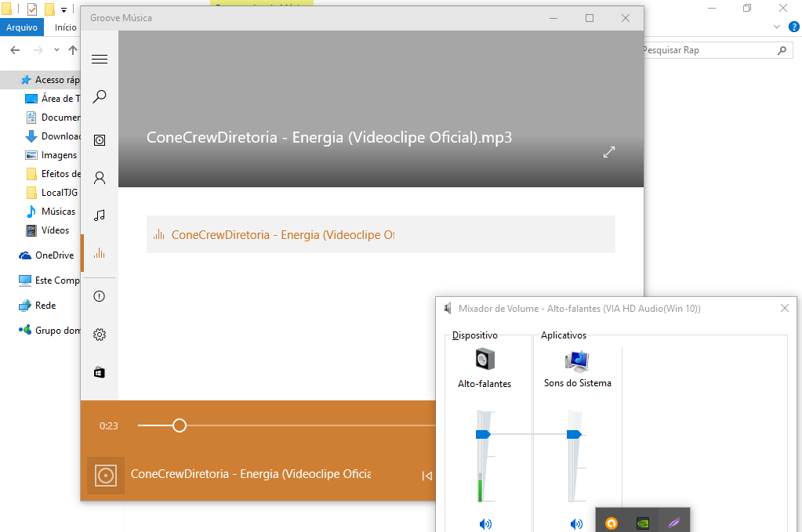This screenshot has width=802, height=532.
Task: Open search in Groove Música sidebar
Action: click(100, 96)
